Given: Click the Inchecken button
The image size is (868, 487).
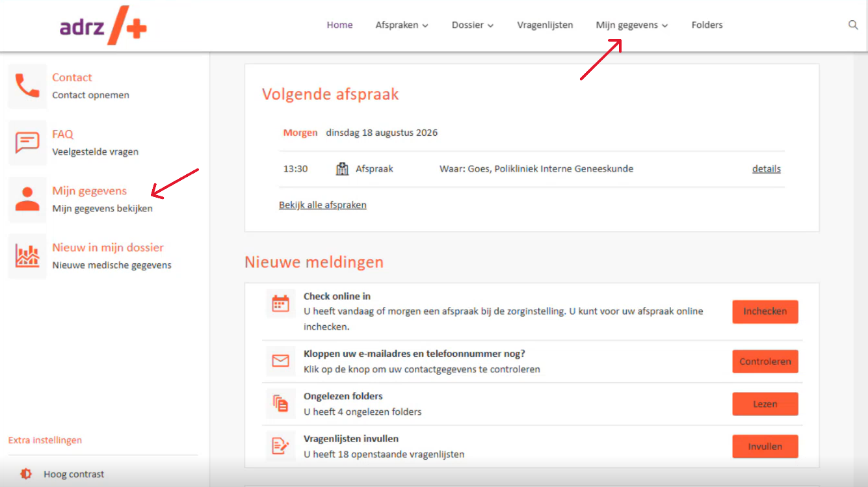Looking at the screenshot, I should tap(765, 311).
